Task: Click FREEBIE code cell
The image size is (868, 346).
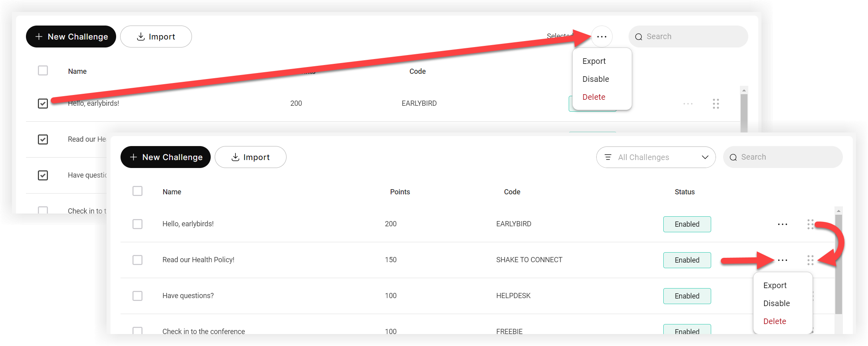Action: tap(509, 331)
